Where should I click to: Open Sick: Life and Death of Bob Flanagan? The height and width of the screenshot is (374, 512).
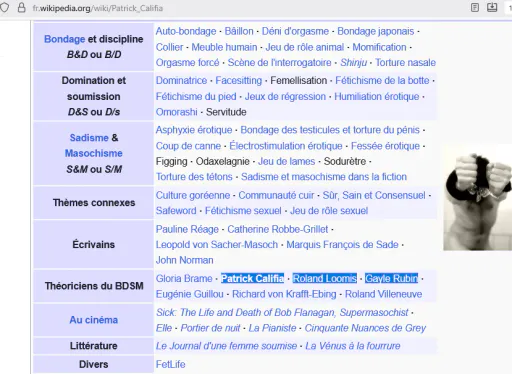pyautogui.click(x=282, y=313)
